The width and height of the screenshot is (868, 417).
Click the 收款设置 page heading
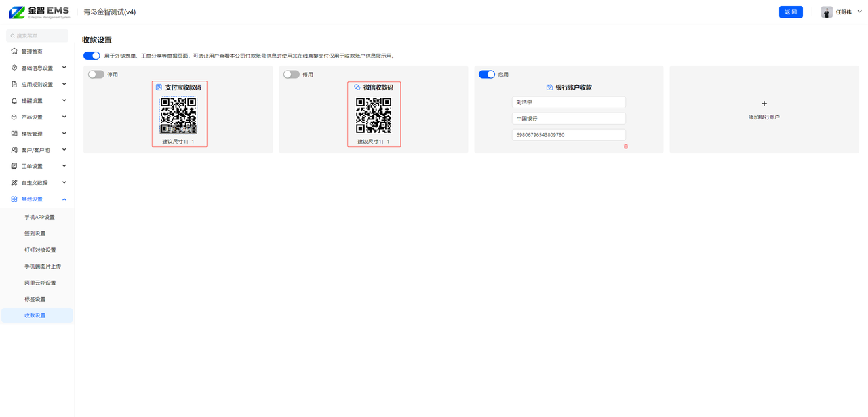click(97, 40)
